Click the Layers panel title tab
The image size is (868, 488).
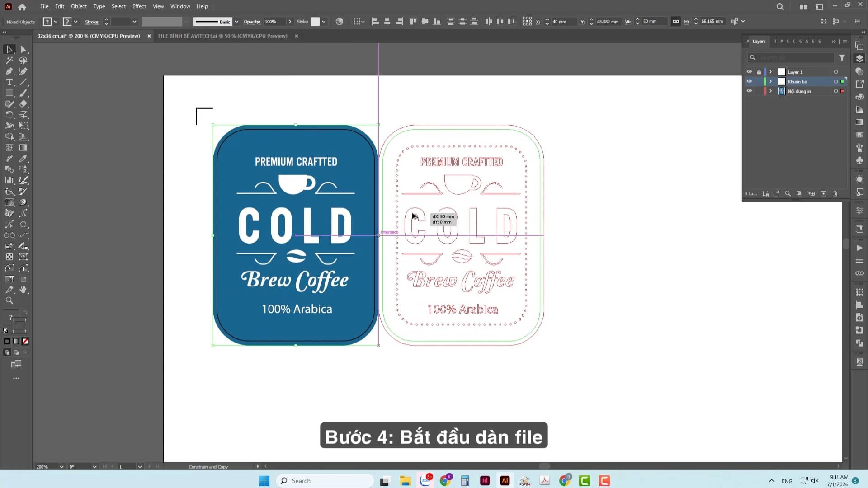pos(759,41)
